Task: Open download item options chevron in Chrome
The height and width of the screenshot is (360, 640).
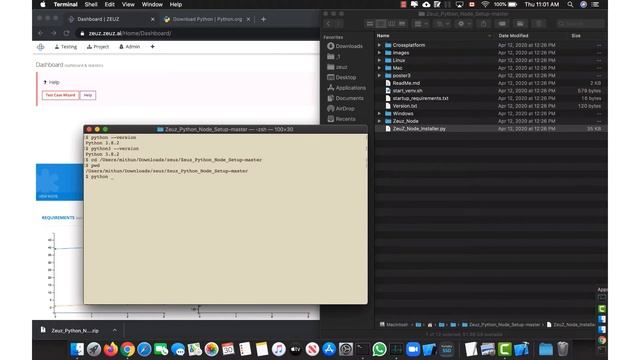Action: coord(115,330)
